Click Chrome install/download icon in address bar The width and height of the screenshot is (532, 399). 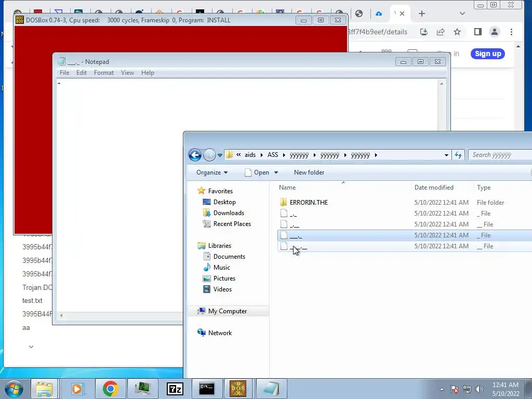click(x=424, y=32)
